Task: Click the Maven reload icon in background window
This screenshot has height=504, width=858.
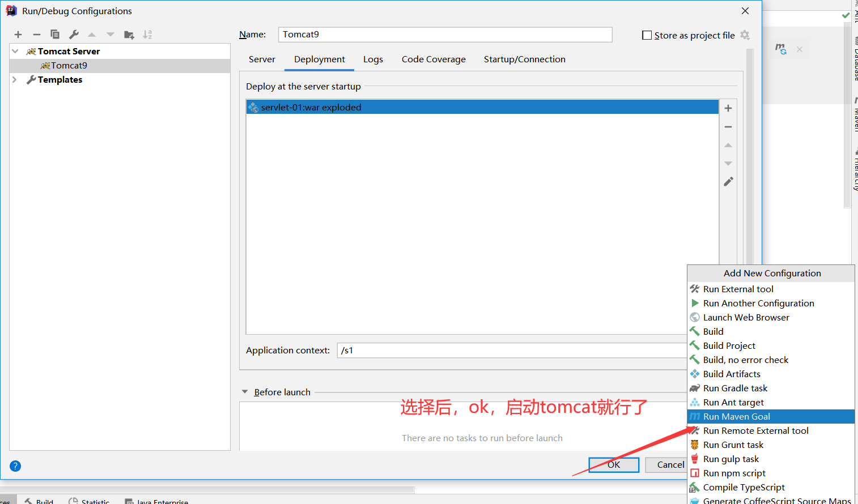Action: 780,49
